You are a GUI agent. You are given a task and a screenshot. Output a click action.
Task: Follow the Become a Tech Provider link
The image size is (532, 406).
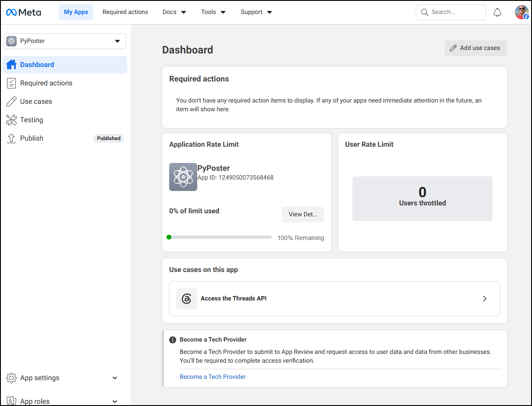tap(213, 377)
